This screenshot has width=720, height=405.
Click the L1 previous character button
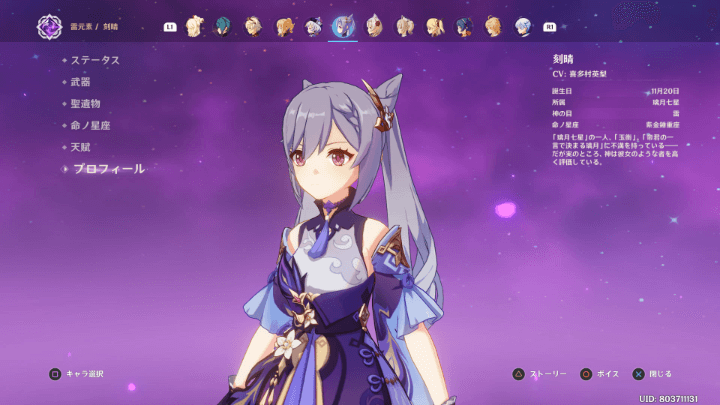click(x=170, y=27)
